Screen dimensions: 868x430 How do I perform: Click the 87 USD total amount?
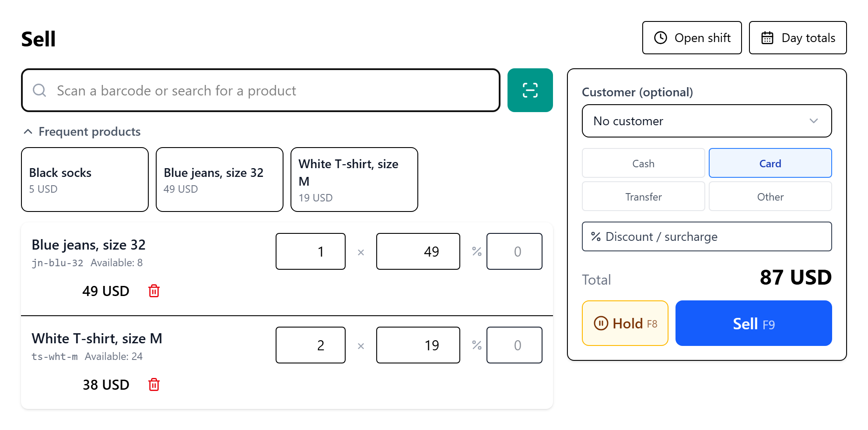pos(795,278)
